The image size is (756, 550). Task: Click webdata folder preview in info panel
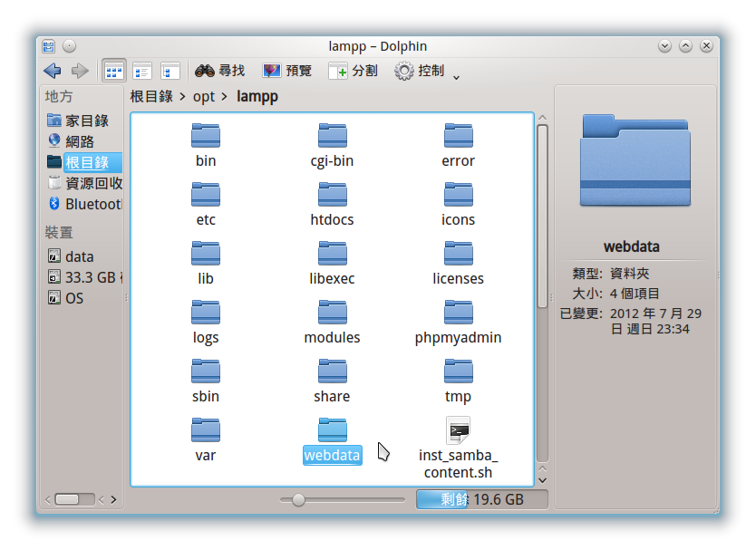coord(635,160)
